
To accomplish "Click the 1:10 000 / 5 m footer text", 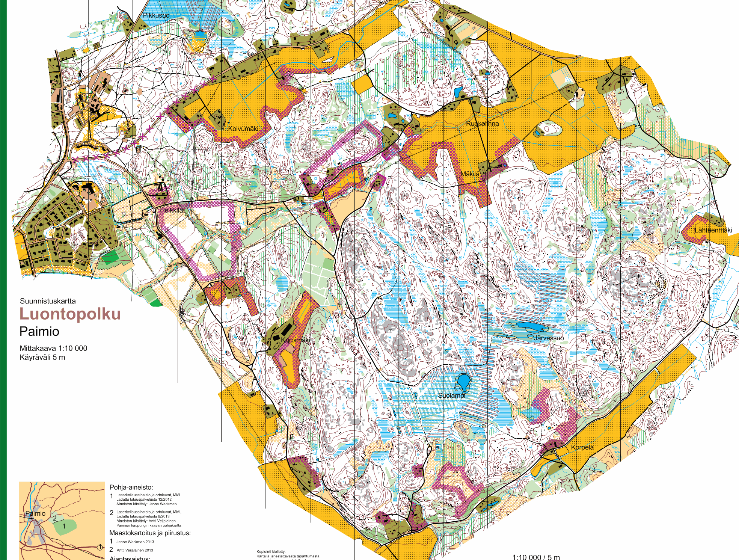I will coord(536,557).
